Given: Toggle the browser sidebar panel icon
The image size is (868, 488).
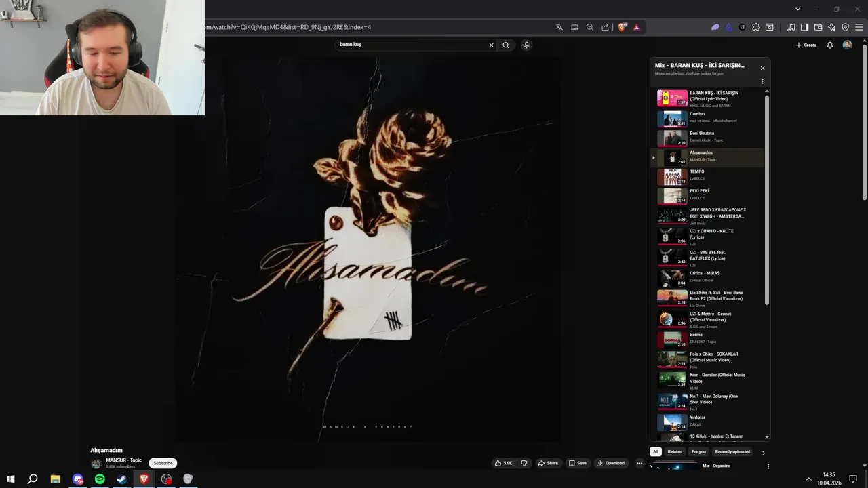Looking at the screenshot, I should (x=805, y=27).
